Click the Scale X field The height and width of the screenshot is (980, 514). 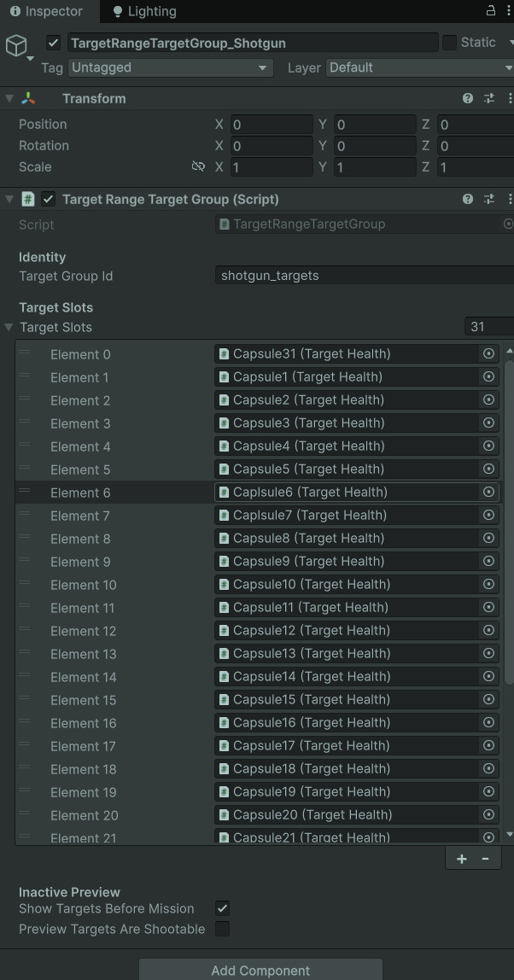pyautogui.click(x=272, y=166)
